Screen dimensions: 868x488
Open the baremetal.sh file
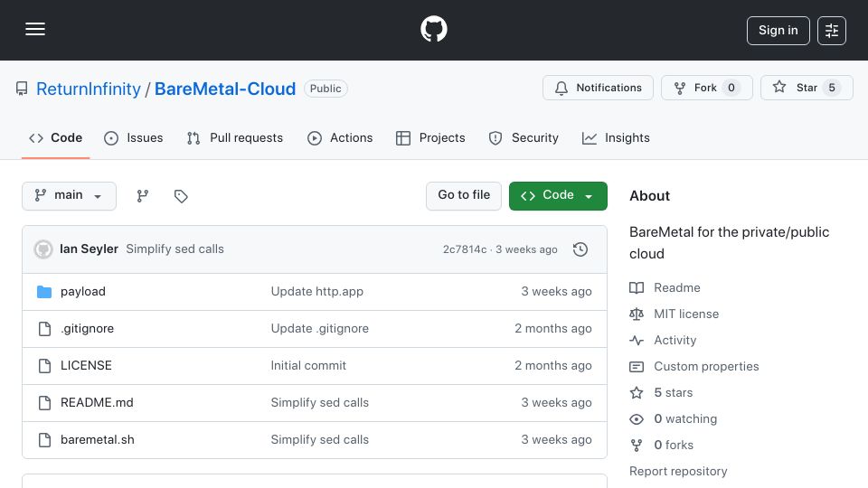[98, 440]
